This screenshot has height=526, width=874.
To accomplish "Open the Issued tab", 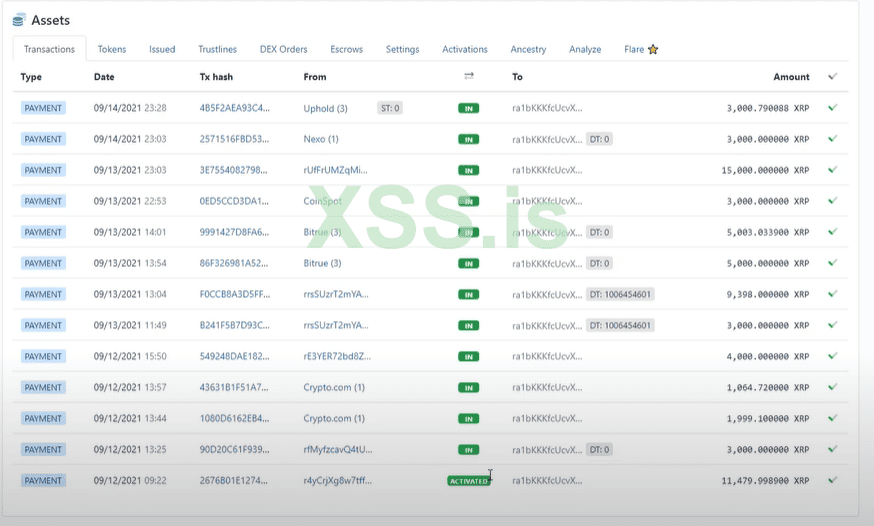I will point(162,49).
